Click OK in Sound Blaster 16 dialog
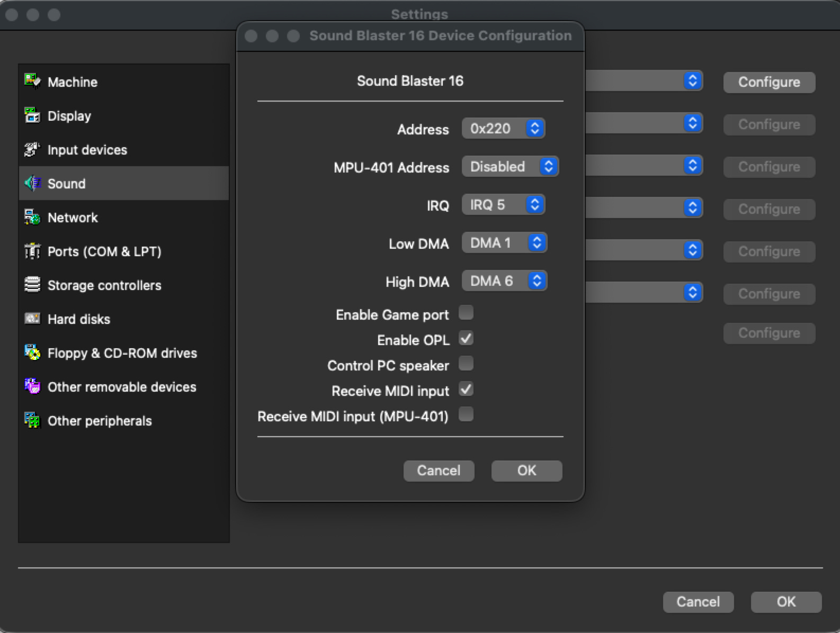This screenshot has width=840, height=633. pyautogui.click(x=526, y=471)
